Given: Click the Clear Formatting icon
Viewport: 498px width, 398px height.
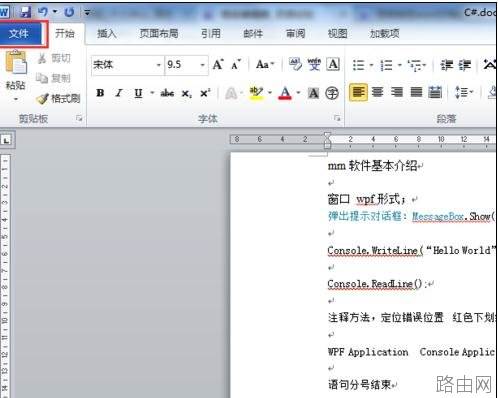Looking at the screenshot, I should (x=295, y=64).
